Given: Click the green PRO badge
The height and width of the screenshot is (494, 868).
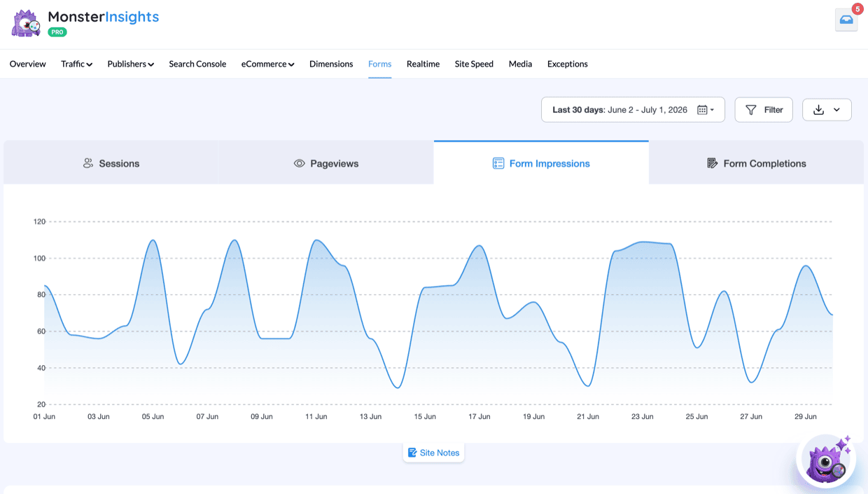Looking at the screenshot, I should pos(57,32).
